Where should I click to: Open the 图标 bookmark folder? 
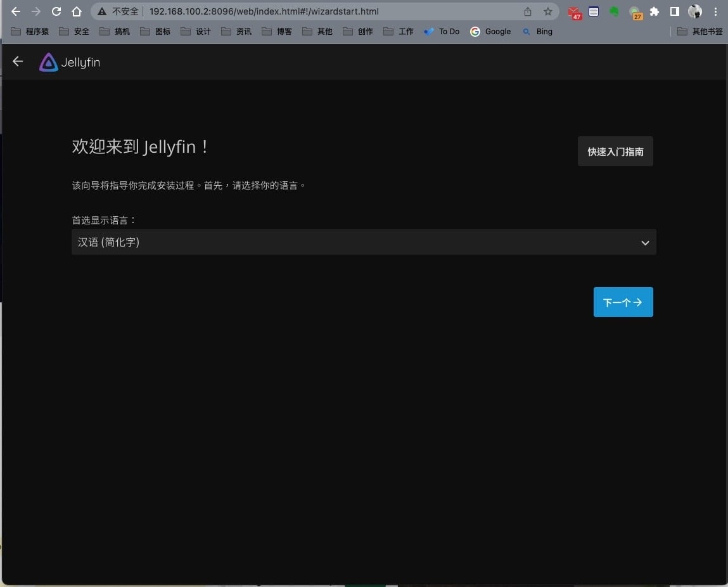coord(155,32)
